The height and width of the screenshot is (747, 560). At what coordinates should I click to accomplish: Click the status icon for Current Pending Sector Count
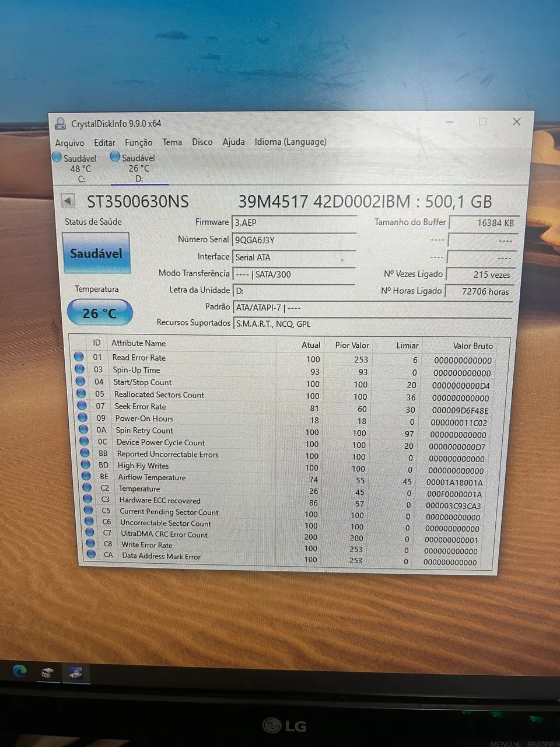pos(88,510)
